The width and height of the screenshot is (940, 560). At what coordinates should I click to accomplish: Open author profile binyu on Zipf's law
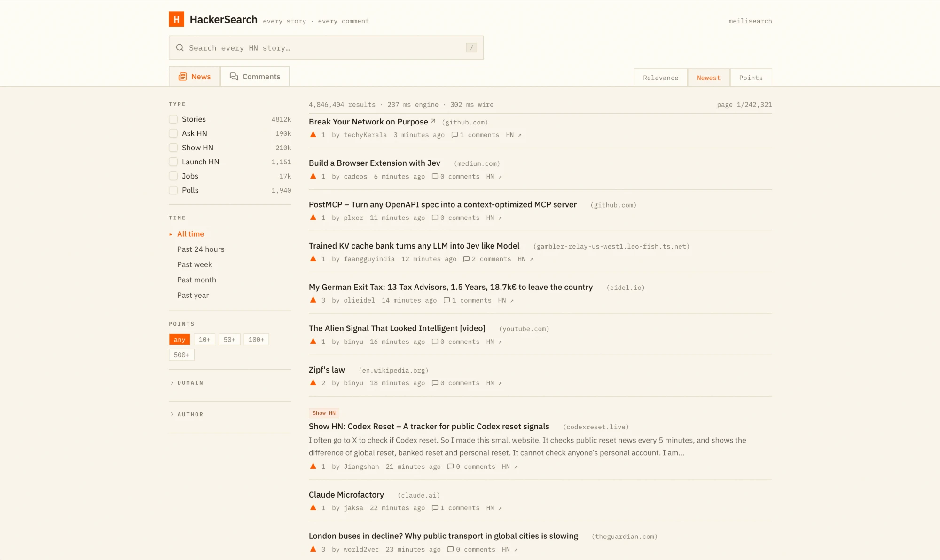coord(353,383)
